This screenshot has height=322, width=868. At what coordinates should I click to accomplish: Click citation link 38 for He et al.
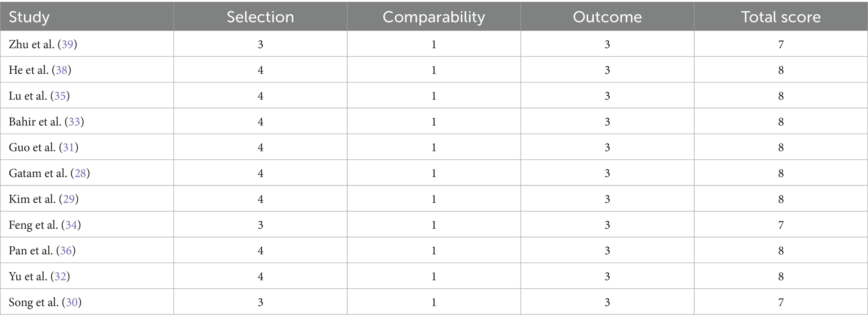[62, 70]
